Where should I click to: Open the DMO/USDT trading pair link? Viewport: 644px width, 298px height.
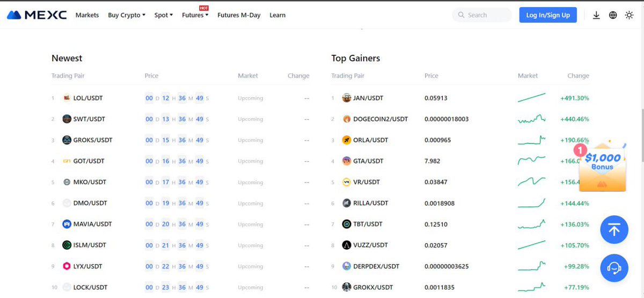90,203
